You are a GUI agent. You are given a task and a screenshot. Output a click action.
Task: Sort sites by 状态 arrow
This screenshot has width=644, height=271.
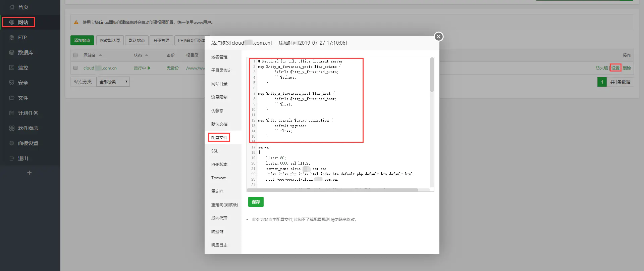click(x=147, y=55)
